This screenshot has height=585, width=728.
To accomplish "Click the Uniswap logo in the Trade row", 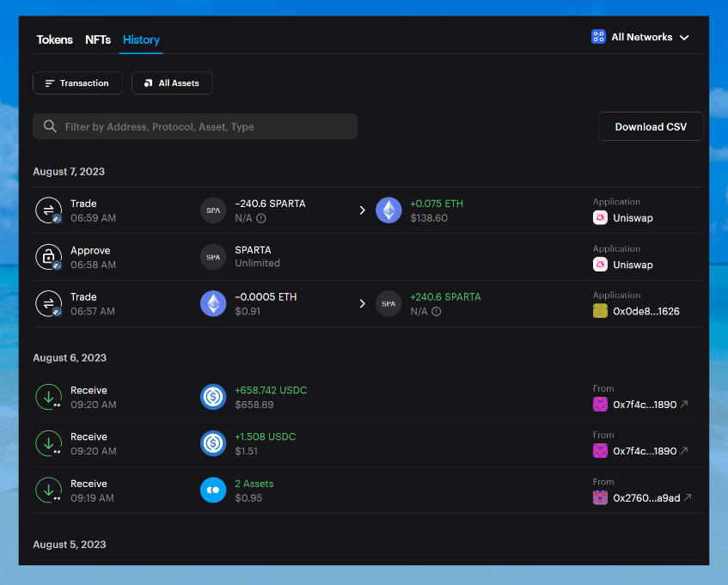I will (x=600, y=218).
